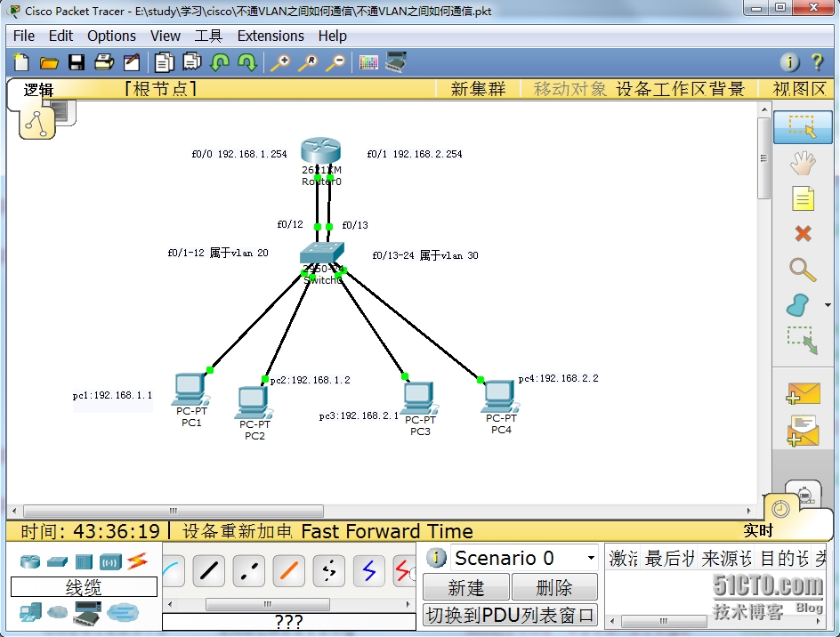Screen dimensions: 840x637
Task: Click the Zoom Reset magnifier icon
Action: (x=308, y=63)
